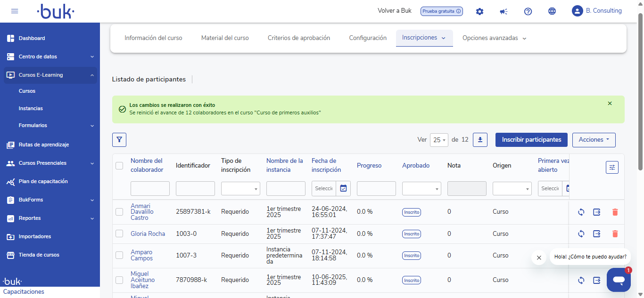This screenshot has height=298, width=644.
Task: Open the settings gear in the top bar
Action: pyautogui.click(x=479, y=11)
